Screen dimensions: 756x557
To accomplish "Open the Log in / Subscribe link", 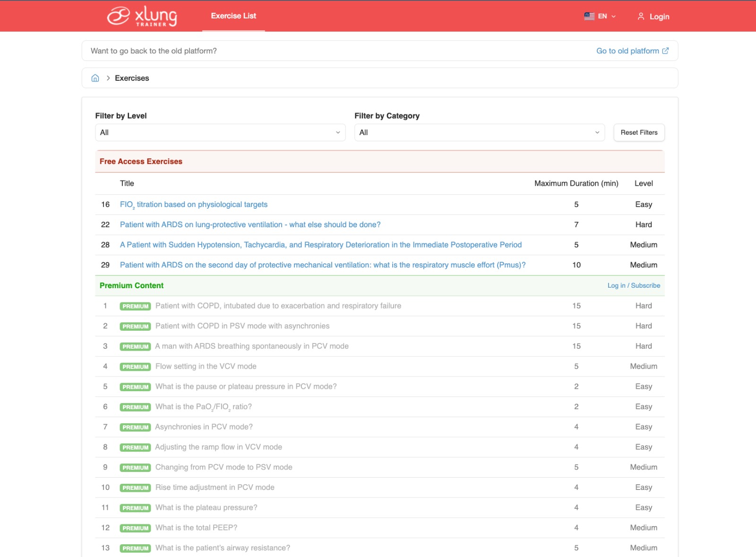I will click(x=634, y=285).
